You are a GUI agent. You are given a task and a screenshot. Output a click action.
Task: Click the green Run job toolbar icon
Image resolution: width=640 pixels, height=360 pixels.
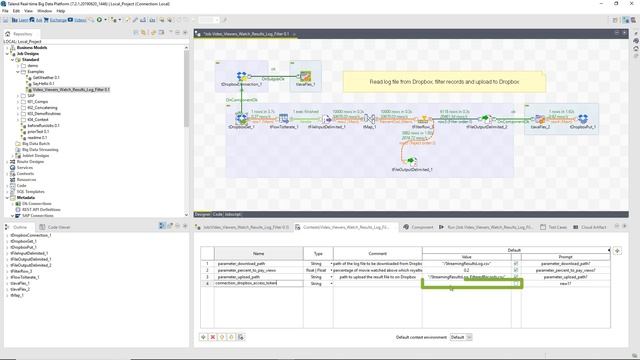coord(99,20)
